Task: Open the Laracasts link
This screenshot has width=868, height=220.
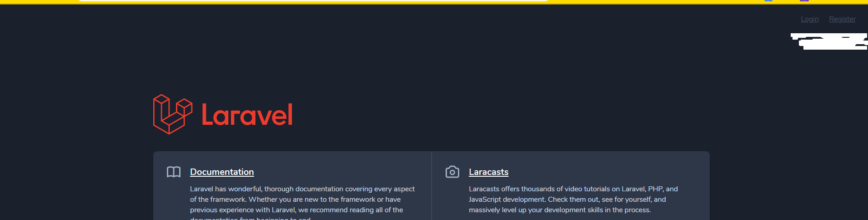Action: 488,172
